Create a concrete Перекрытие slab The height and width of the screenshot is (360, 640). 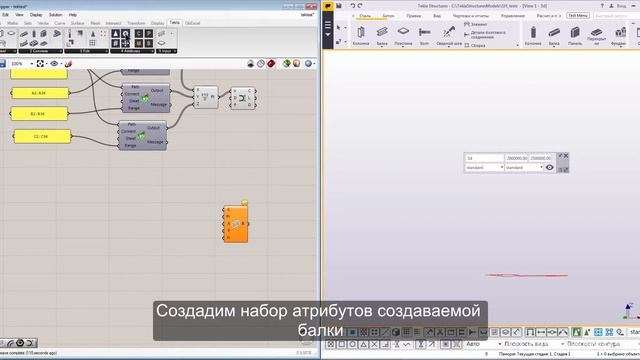pos(596,36)
